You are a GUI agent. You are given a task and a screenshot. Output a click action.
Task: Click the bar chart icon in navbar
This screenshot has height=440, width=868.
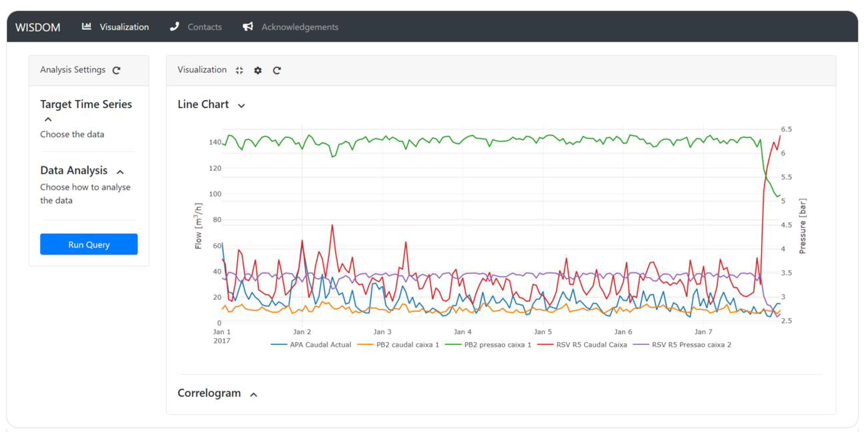pos(87,27)
